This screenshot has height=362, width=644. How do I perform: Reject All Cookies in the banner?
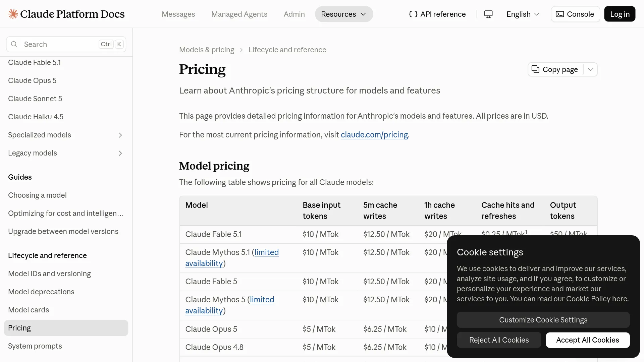[499, 340]
